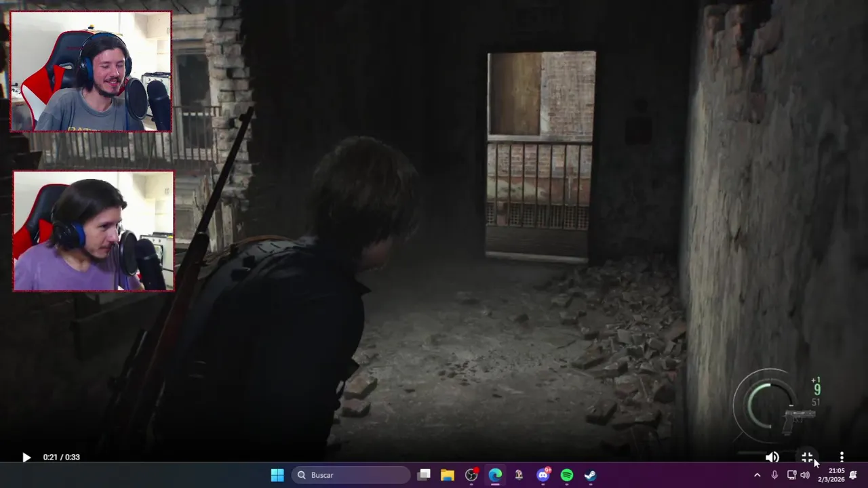Viewport: 868px width, 488px height.
Task: Exit fullscreen mode in video player
Action: (807, 457)
